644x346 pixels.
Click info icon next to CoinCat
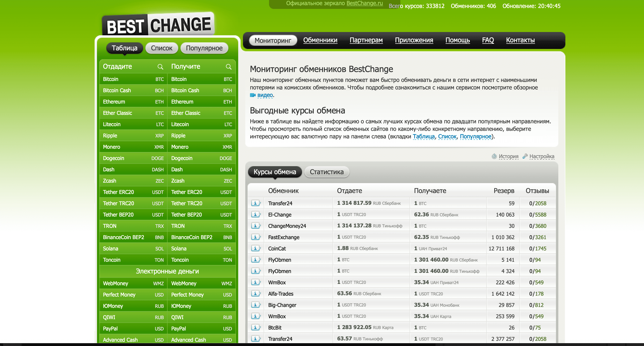click(x=255, y=249)
